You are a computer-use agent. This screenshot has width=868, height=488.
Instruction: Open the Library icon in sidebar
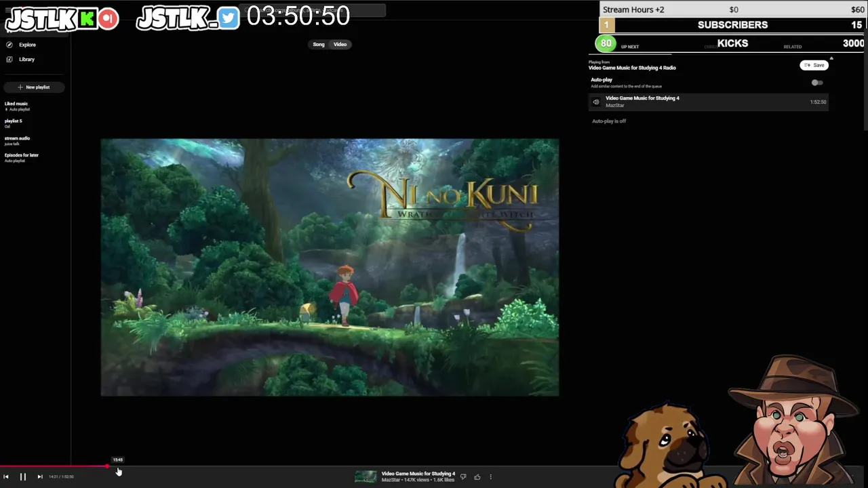click(x=9, y=59)
